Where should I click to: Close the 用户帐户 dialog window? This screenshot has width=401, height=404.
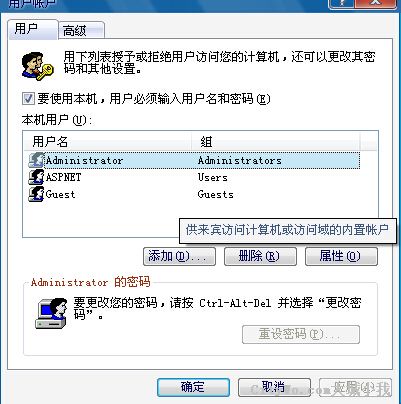(x=376, y=3)
